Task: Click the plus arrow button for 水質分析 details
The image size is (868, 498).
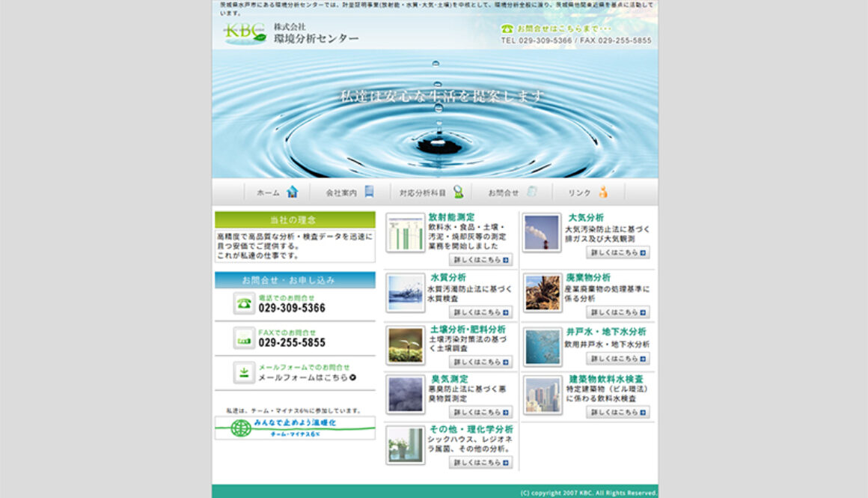Action: click(x=507, y=312)
